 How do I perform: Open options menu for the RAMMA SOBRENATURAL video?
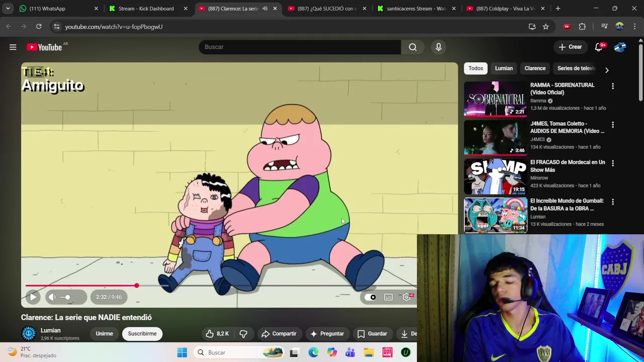(x=613, y=86)
